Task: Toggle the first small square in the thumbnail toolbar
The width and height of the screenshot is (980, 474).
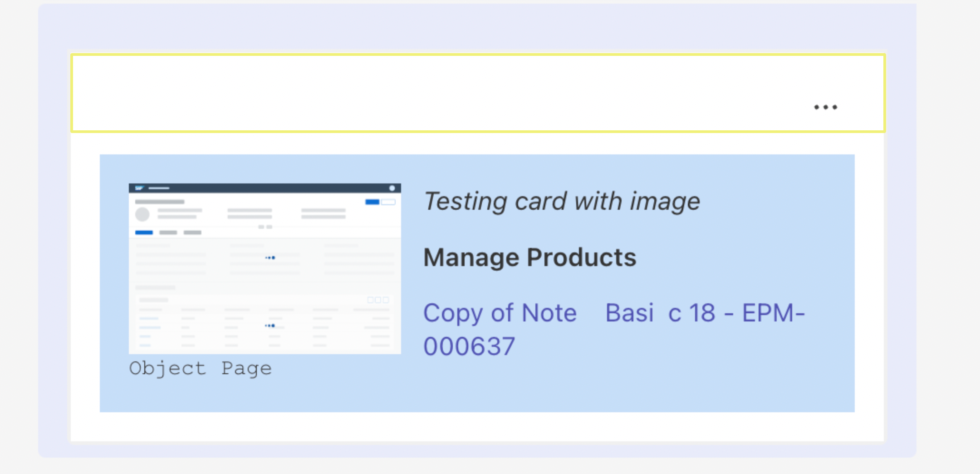Action: pyautogui.click(x=371, y=300)
